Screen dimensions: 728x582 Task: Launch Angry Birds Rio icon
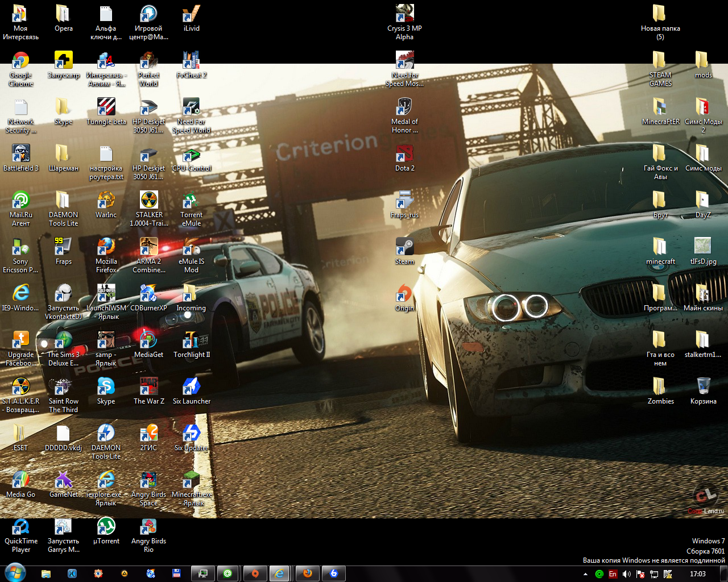(149, 526)
